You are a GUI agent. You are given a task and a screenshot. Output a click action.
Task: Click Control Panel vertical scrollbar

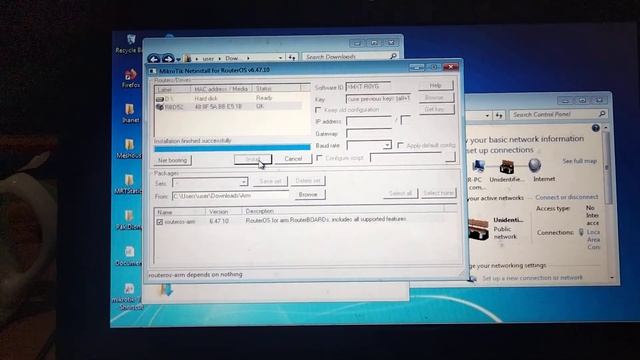coord(607,167)
